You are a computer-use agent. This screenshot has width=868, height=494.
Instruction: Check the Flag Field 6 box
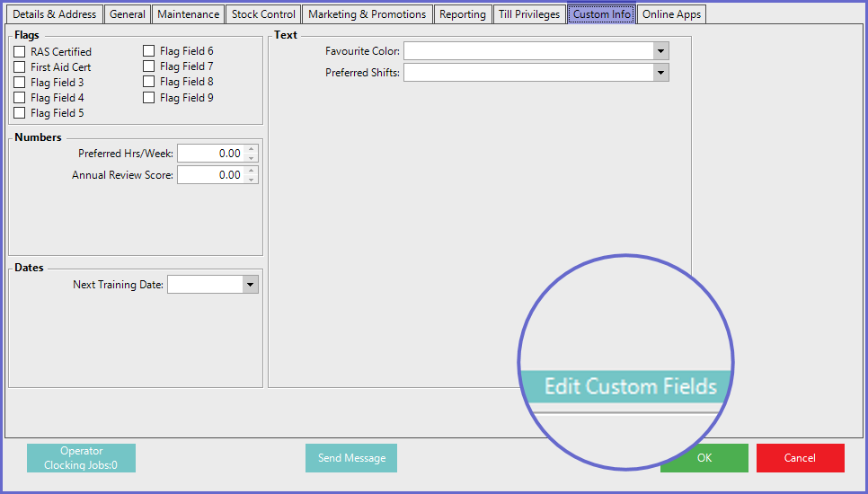149,52
